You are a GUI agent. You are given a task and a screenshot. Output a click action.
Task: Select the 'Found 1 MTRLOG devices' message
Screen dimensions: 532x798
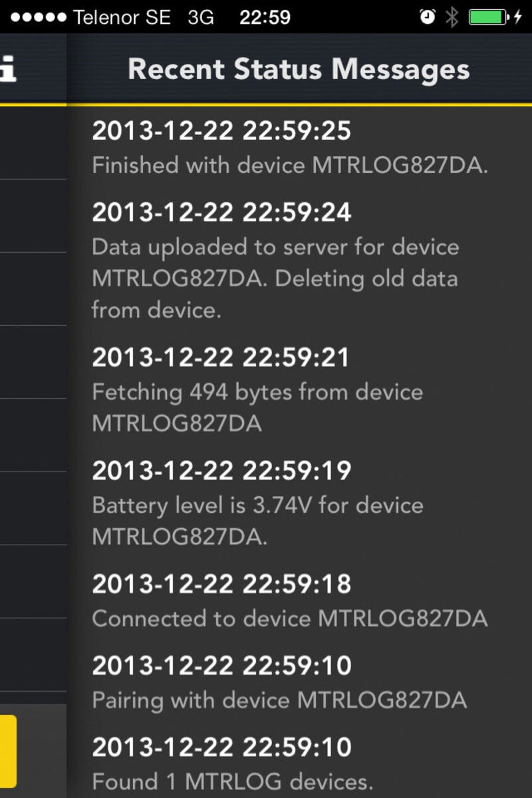pyautogui.click(x=233, y=781)
